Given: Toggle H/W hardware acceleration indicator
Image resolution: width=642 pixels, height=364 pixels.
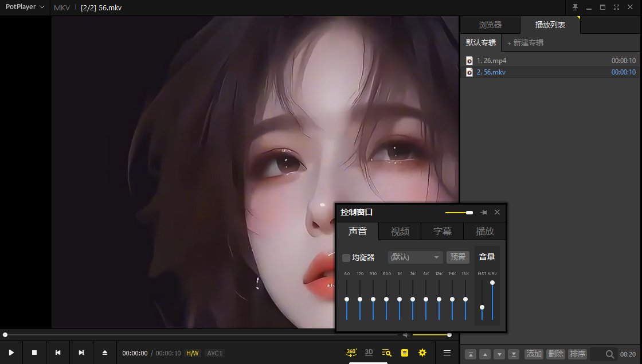Looking at the screenshot, I should pyautogui.click(x=193, y=353).
